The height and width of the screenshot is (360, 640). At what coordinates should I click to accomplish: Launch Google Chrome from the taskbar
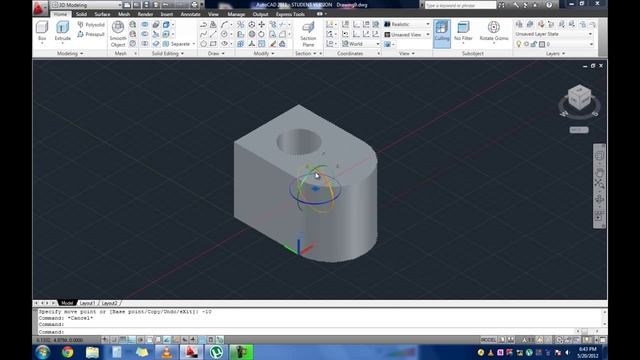(67, 352)
